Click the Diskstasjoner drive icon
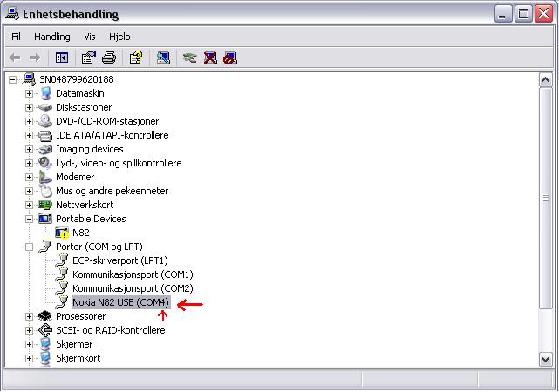 pos(45,107)
